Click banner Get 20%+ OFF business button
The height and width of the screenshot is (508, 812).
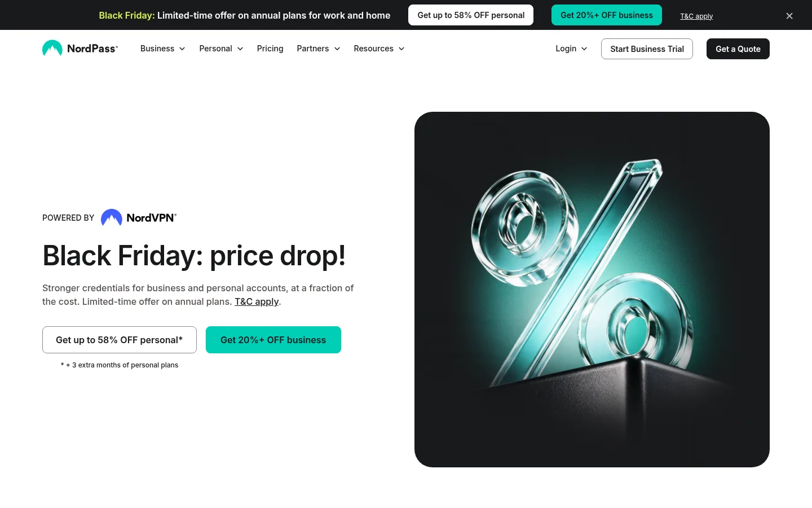tap(607, 15)
